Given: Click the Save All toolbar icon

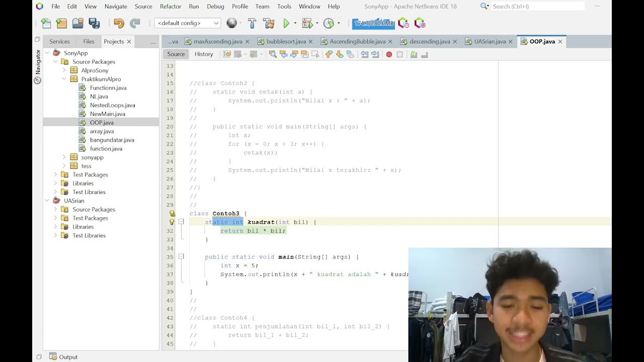Looking at the screenshot, I should click(94, 23).
